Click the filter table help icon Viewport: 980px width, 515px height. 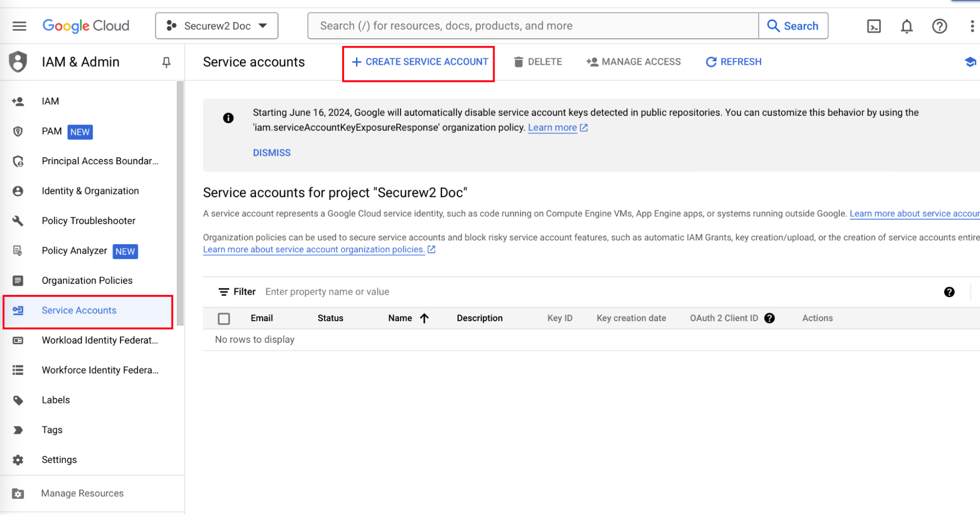(x=949, y=292)
